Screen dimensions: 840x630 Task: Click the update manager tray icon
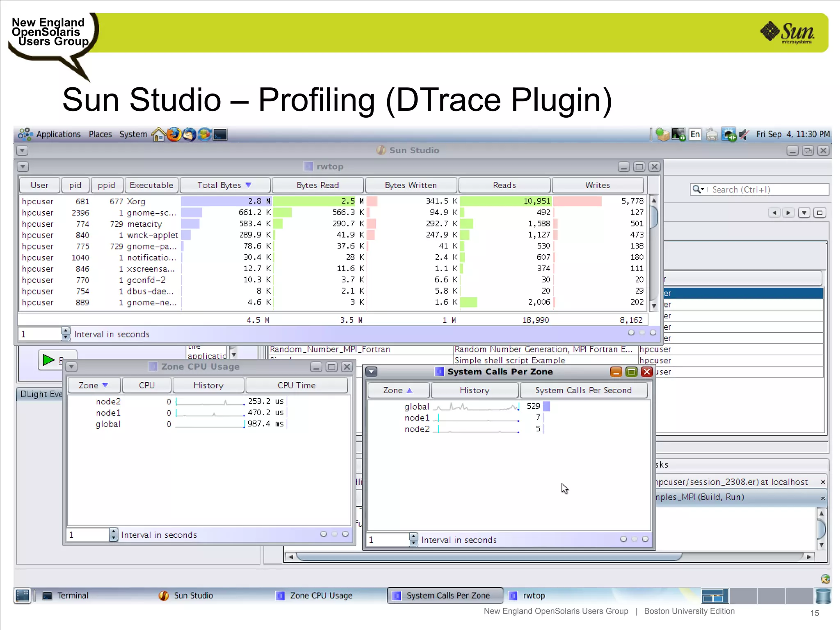662,134
